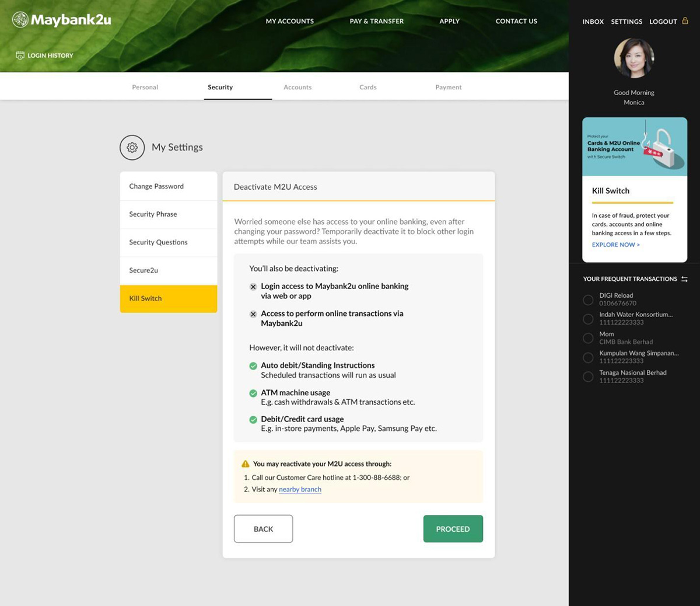This screenshot has width=700, height=606.
Task: Select Kill Switch in settings sidebar
Action: [x=169, y=298]
